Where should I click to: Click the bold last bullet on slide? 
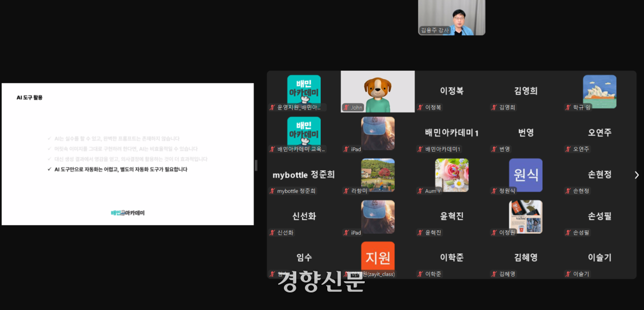[121, 169]
